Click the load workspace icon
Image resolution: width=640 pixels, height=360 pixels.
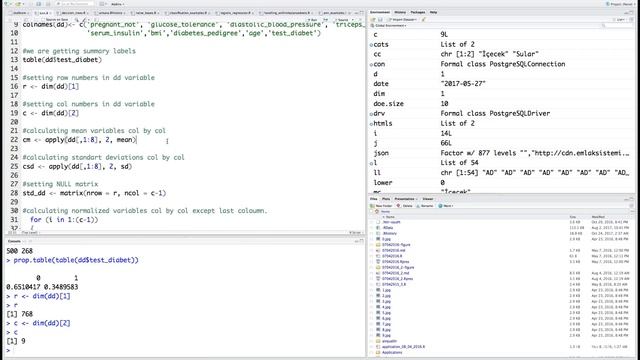point(373,19)
